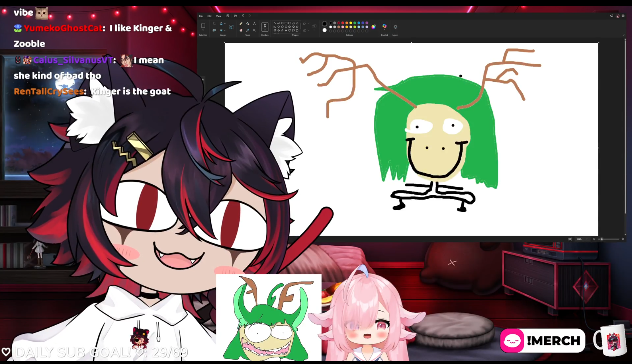Click the Paint vertical scrollbar
The height and width of the screenshot is (364, 632).
625,127
